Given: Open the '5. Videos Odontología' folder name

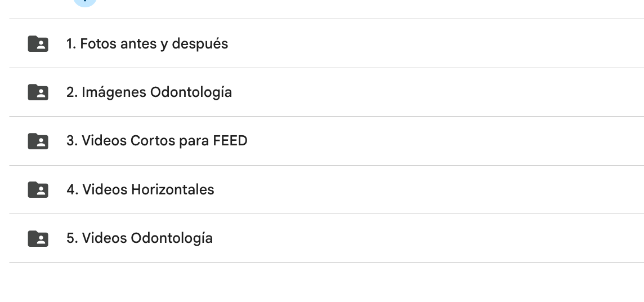Looking at the screenshot, I should point(139,238).
